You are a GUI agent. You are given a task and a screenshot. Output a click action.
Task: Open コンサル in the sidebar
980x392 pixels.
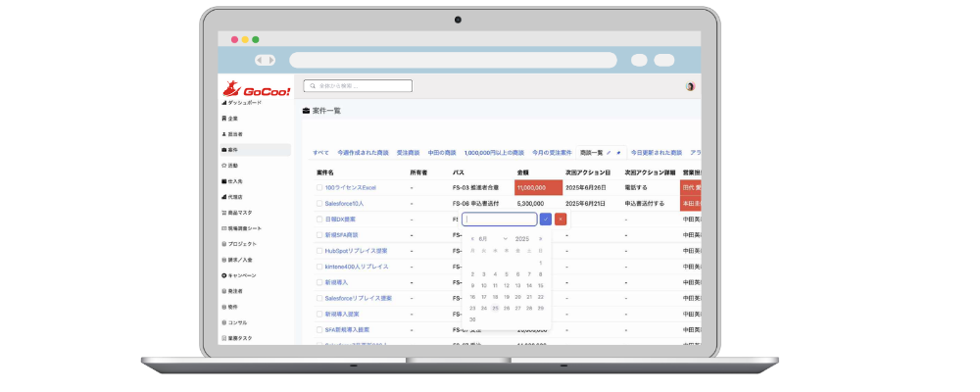click(x=234, y=322)
